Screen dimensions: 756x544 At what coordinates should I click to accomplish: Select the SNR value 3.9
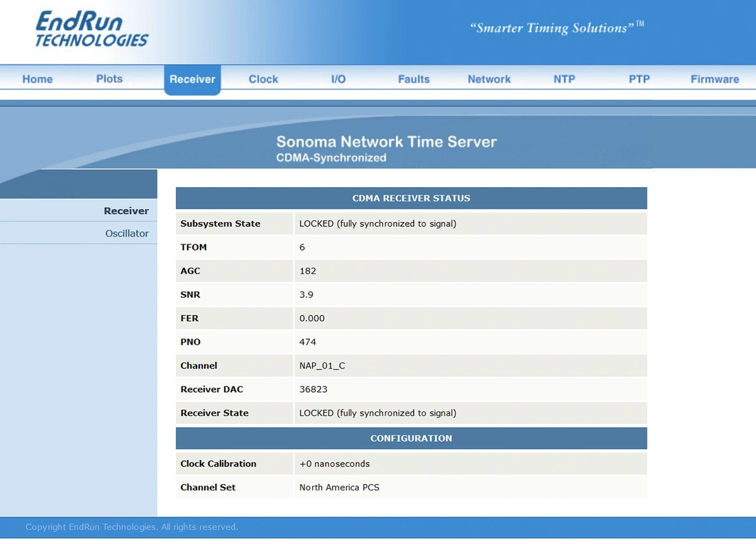pos(306,294)
